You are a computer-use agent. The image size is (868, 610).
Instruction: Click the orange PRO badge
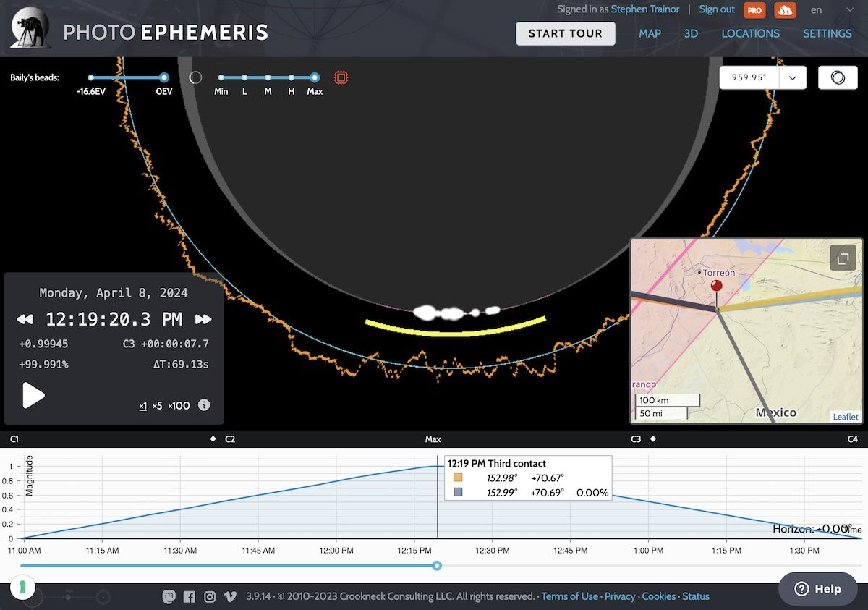click(755, 10)
